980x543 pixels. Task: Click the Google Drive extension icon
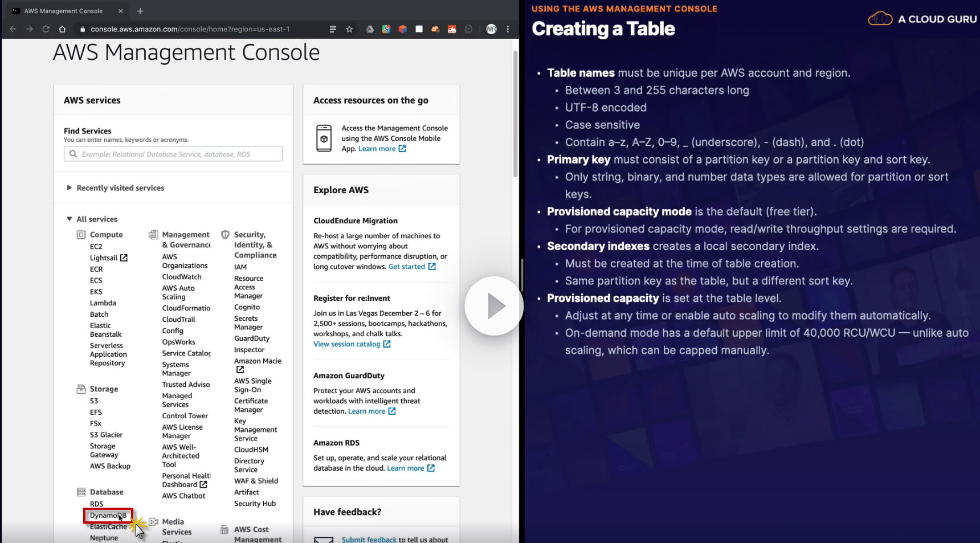(370, 29)
